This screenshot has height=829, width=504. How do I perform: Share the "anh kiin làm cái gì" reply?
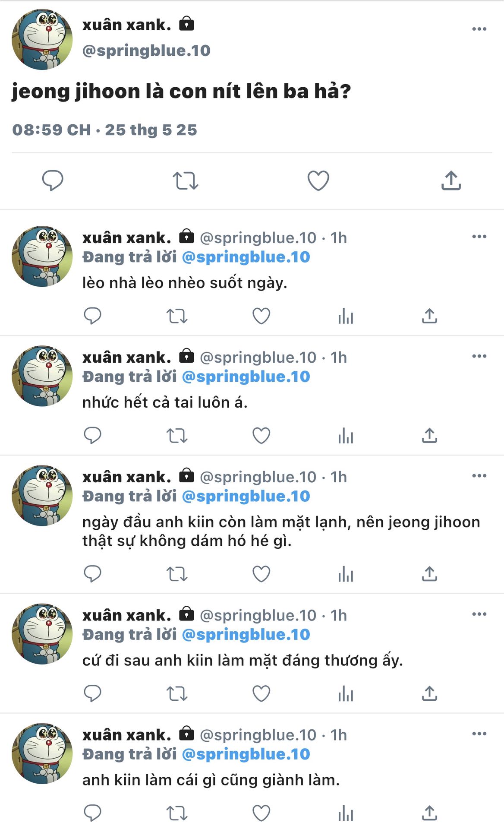click(x=429, y=813)
